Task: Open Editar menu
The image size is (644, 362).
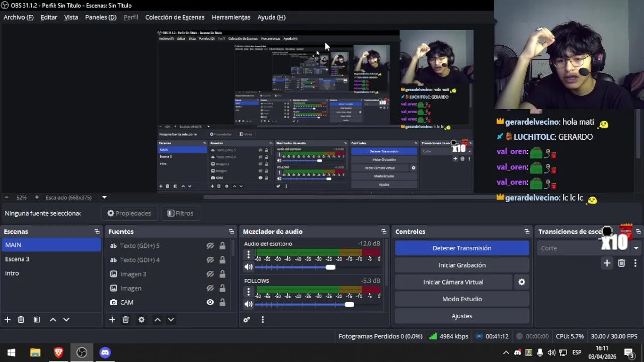Action: point(49,17)
